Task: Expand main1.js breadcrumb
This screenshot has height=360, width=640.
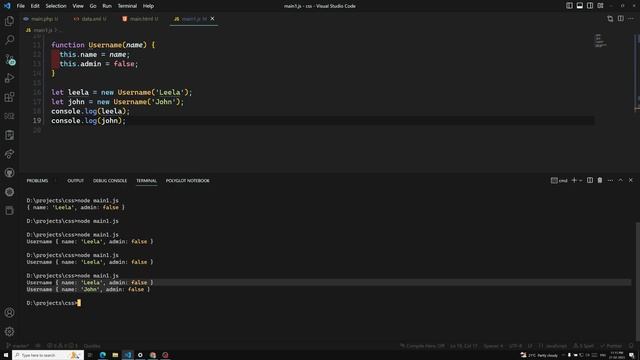Action: 43,30
